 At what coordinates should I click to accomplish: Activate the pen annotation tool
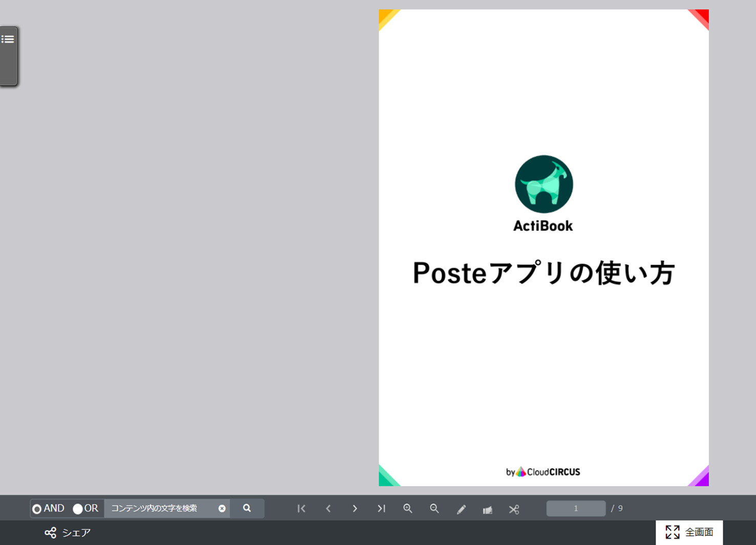pos(461,509)
